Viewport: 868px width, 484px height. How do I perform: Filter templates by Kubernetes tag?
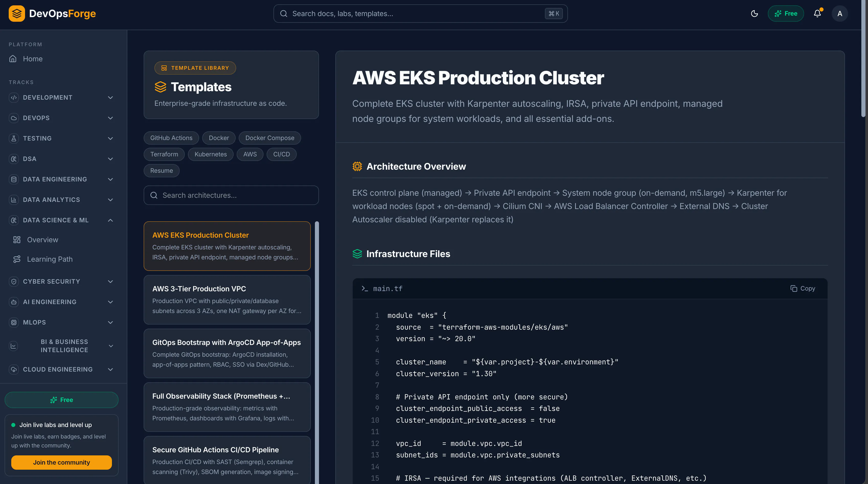(211, 154)
